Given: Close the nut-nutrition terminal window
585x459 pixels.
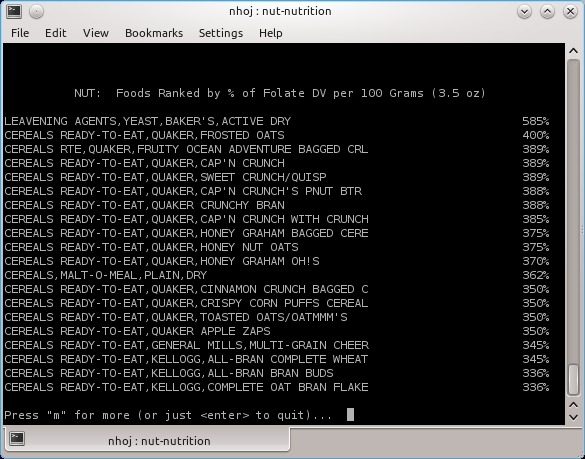Looking at the screenshot, I should [x=570, y=12].
